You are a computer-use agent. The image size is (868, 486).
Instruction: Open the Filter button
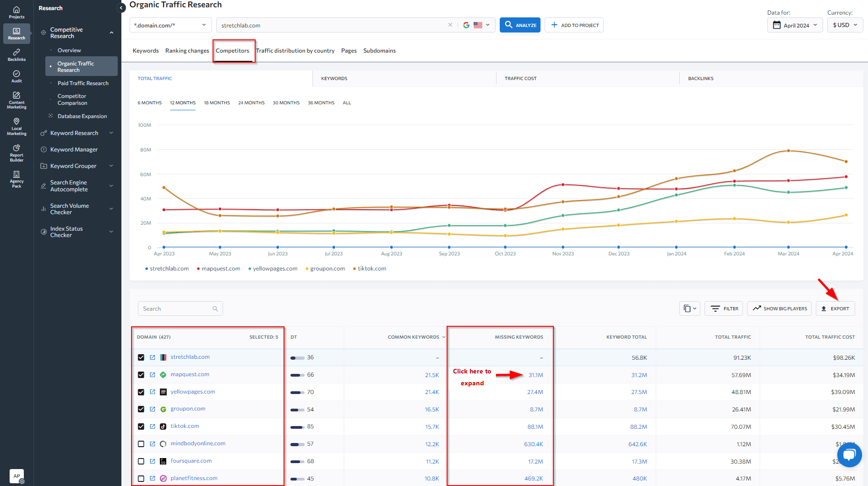[724, 308]
